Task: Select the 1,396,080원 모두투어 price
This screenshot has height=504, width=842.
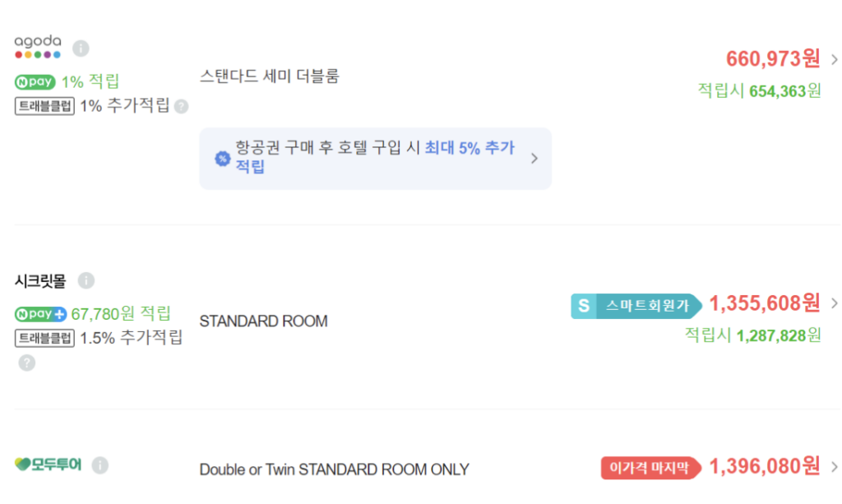Action: tap(765, 468)
